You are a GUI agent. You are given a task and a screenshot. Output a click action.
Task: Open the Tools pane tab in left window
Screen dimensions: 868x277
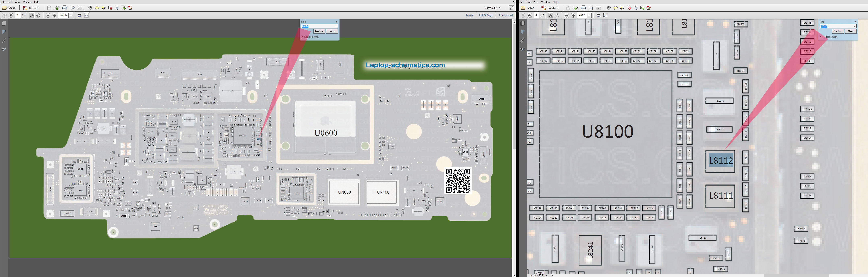tap(469, 15)
